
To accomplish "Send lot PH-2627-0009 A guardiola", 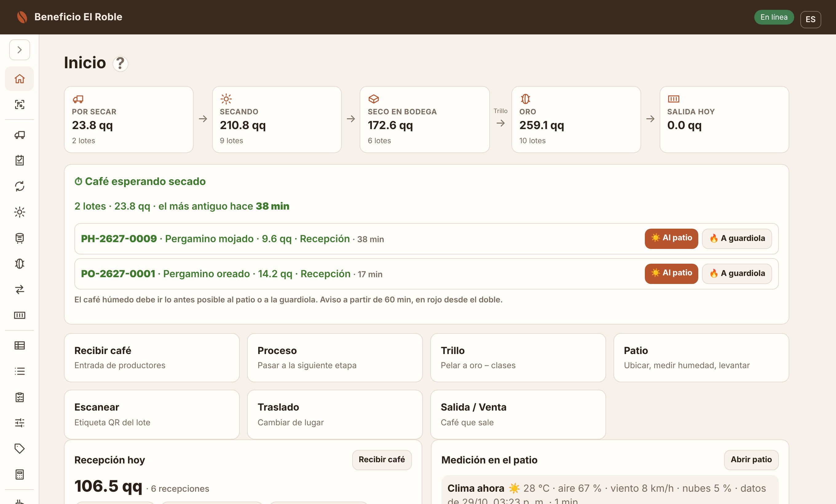I will [737, 239].
